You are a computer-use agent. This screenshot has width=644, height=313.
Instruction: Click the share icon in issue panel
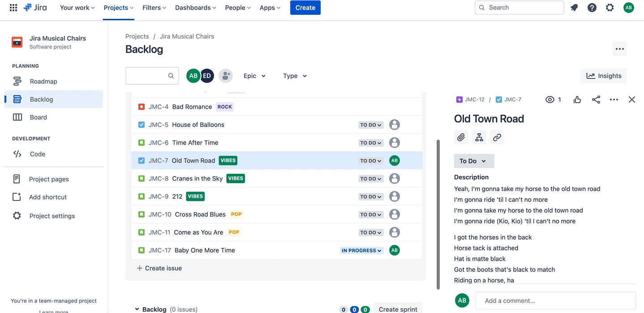click(596, 100)
